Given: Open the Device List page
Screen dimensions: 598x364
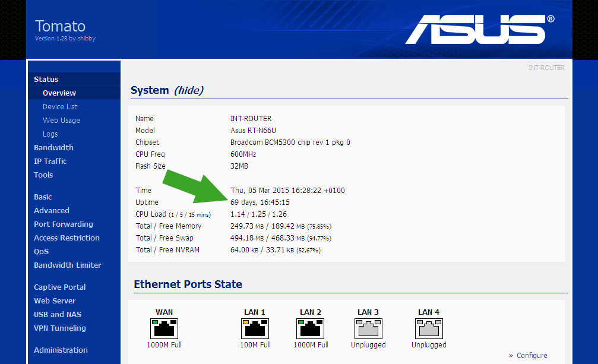Looking at the screenshot, I should [60, 107].
